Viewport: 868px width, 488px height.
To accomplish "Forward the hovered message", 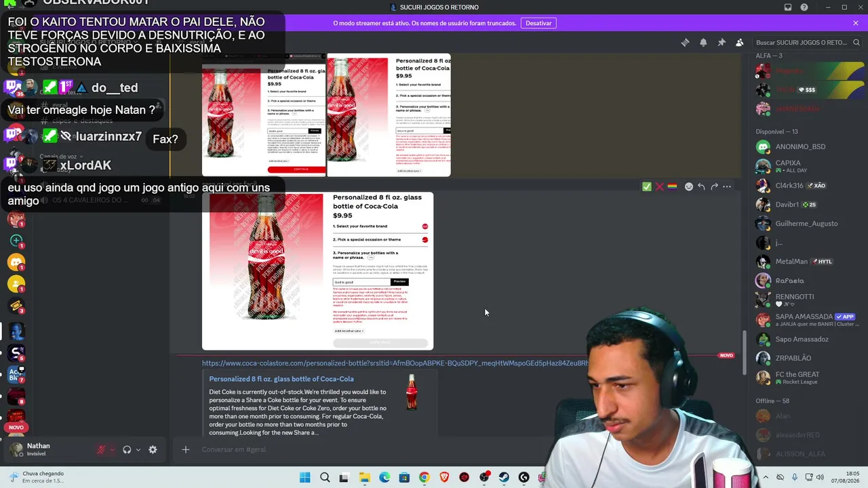I will 714,186.
